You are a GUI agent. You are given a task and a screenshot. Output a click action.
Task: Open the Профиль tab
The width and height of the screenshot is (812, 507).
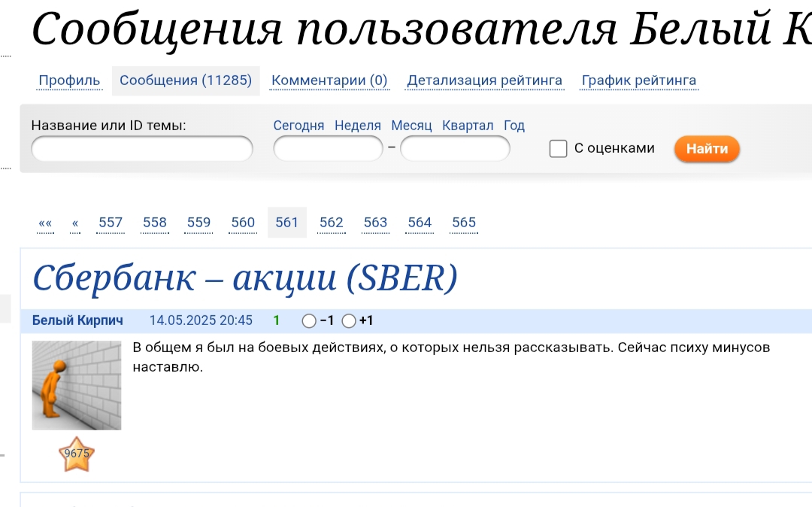(x=69, y=80)
